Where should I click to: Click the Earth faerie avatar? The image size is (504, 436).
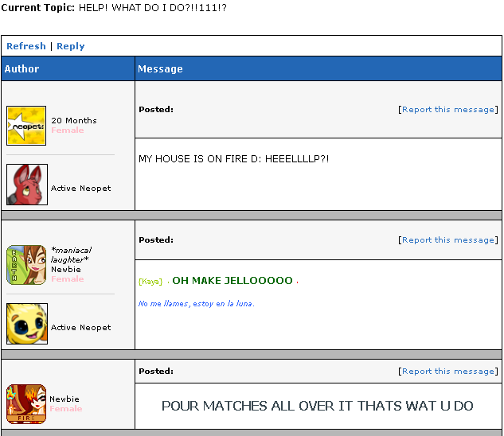(x=26, y=265)
